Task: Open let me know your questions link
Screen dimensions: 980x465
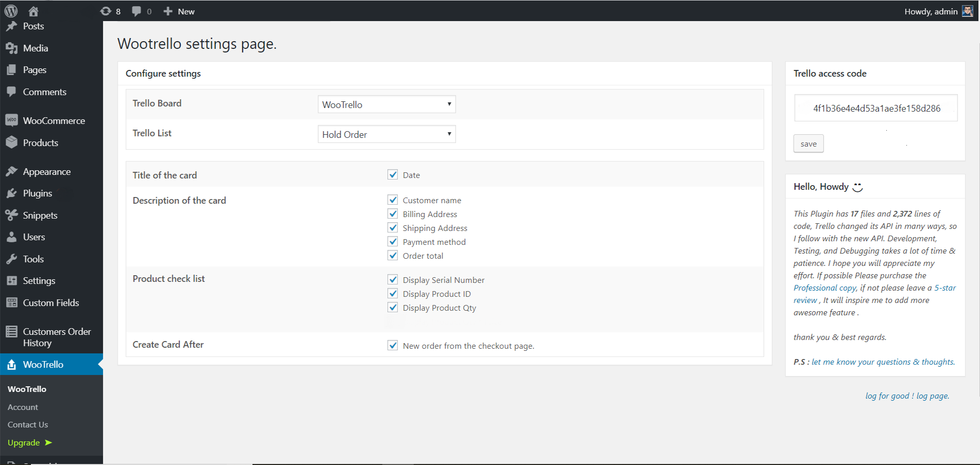Action: point(883,362)
